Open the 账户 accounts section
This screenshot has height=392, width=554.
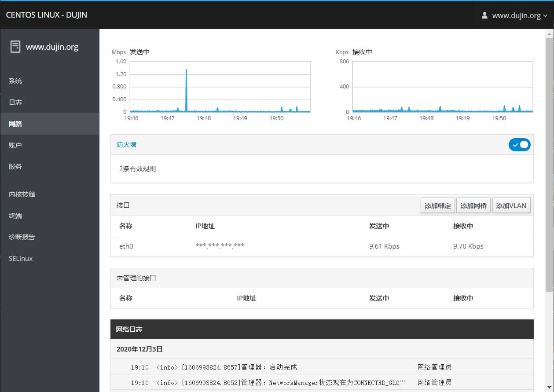coord(15,145)
